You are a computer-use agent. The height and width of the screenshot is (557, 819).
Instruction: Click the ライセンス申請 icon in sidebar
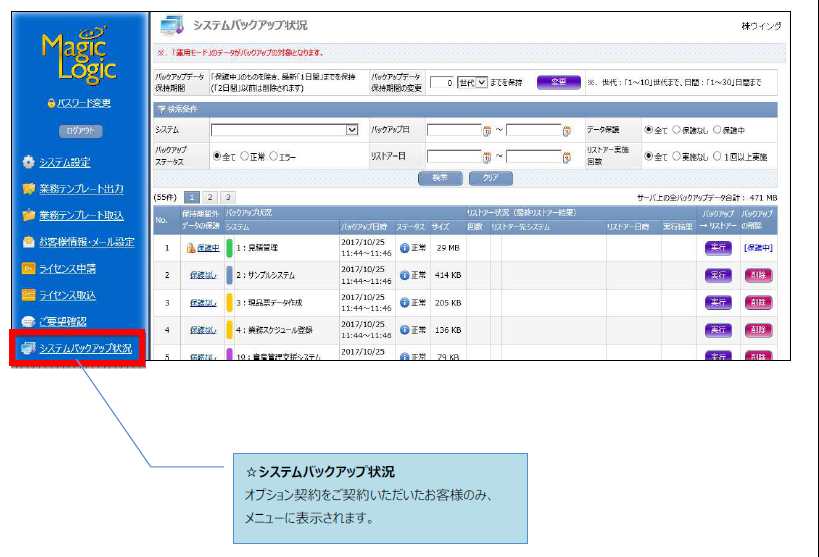[x=28, y=269]
